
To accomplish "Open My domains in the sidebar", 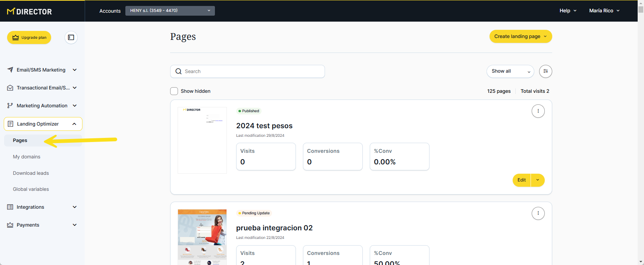I will point(26,157).
